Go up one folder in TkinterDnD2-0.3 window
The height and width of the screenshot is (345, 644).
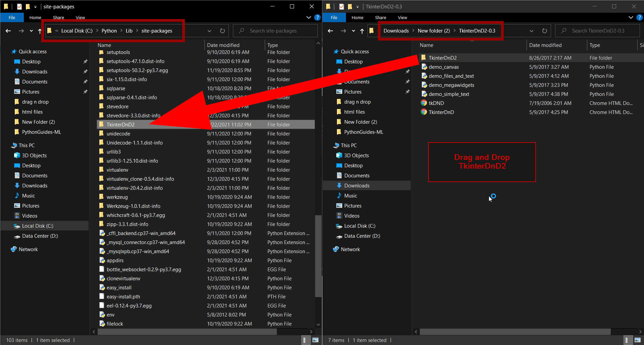coord(362,31)
